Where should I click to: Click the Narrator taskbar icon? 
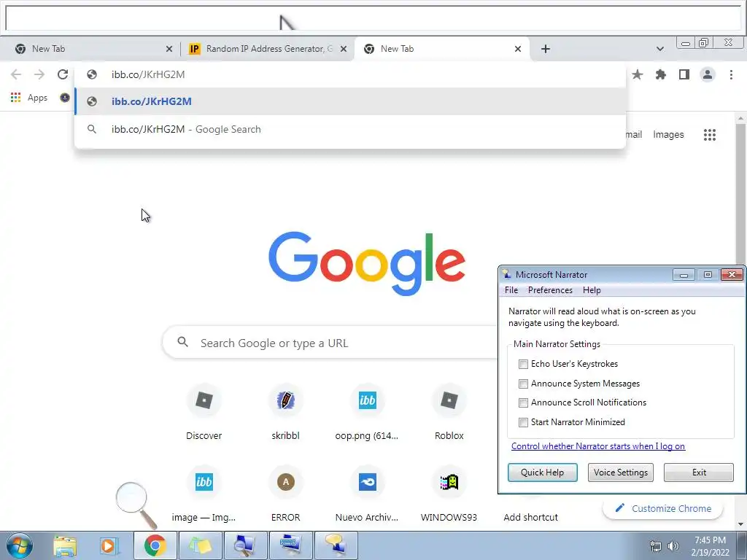pos(336,545)
